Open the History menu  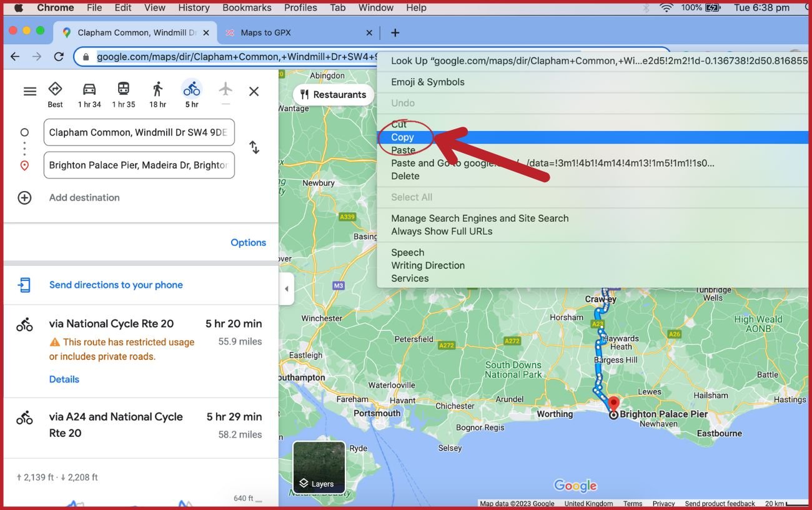(194, 7)
